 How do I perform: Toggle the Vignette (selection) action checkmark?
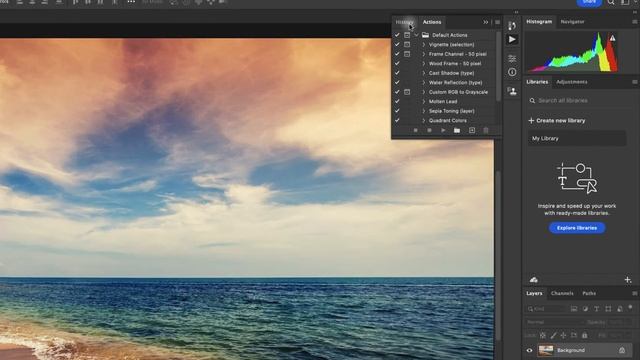397,44
